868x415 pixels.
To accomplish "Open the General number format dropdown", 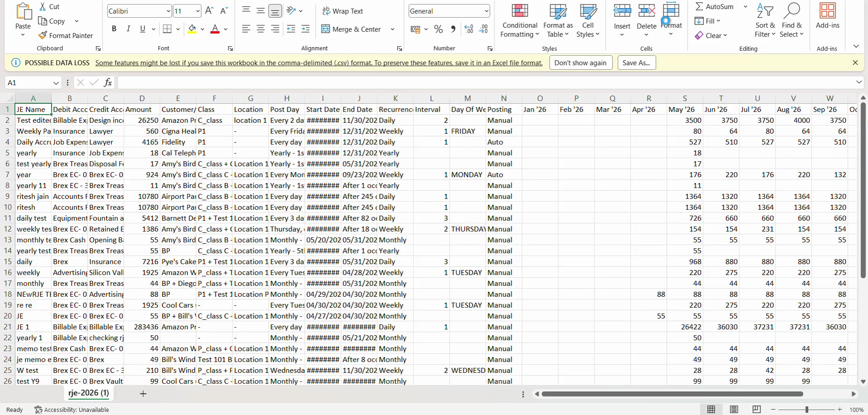I will [x=486, y=11].
